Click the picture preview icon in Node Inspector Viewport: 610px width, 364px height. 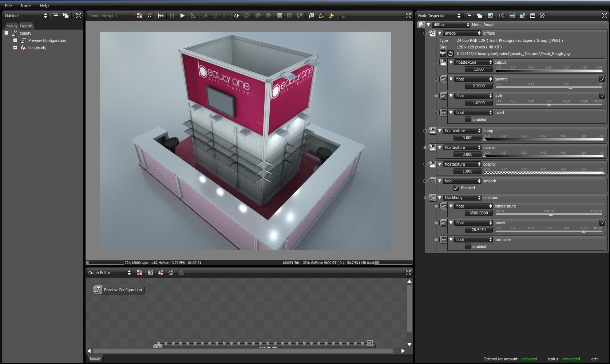click(491, 16)
